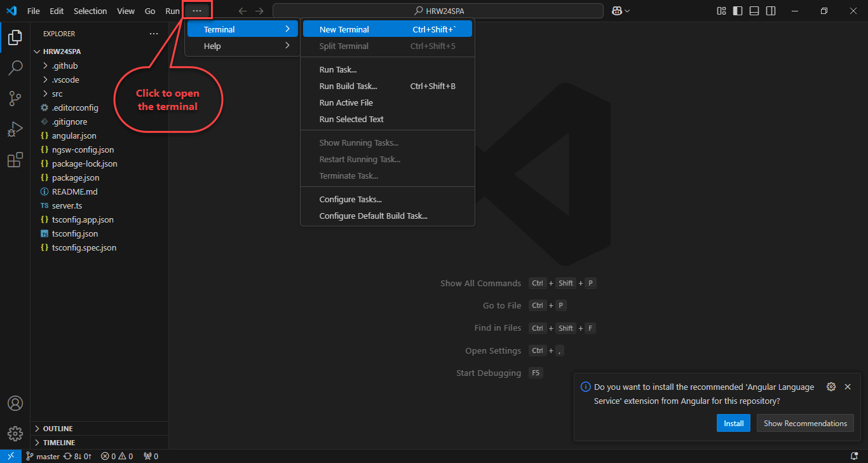This screenshot has width=868, height=463.
Task: Click the Install button in notification
Action: click(733, 423)
